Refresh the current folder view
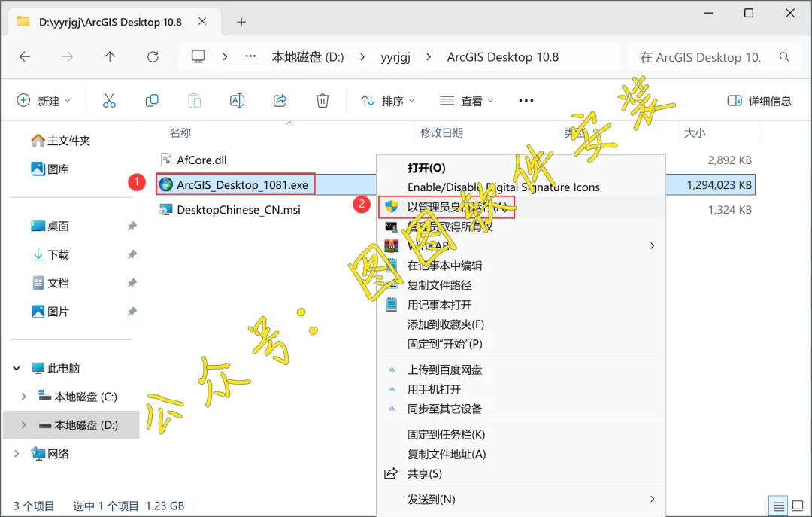Image resolution: width=812 pixels, height=517 pixels. [153, 57]
